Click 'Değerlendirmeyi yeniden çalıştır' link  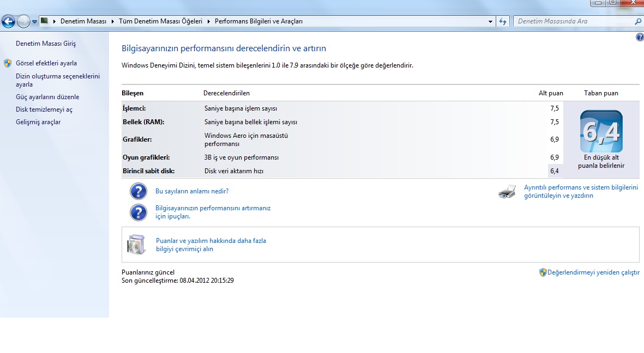[x=593, y=272]
